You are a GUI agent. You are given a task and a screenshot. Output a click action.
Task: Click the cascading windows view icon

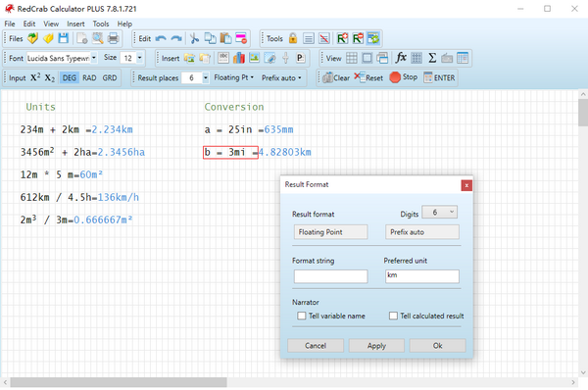(x=382, y=58)
